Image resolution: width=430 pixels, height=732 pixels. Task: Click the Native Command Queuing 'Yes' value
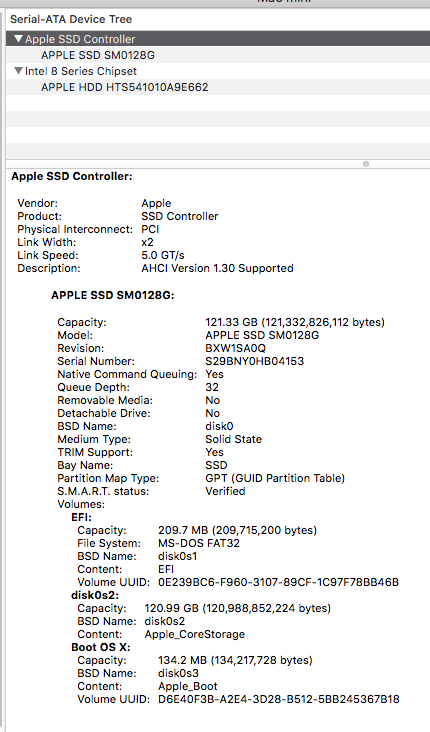(214, 374)
